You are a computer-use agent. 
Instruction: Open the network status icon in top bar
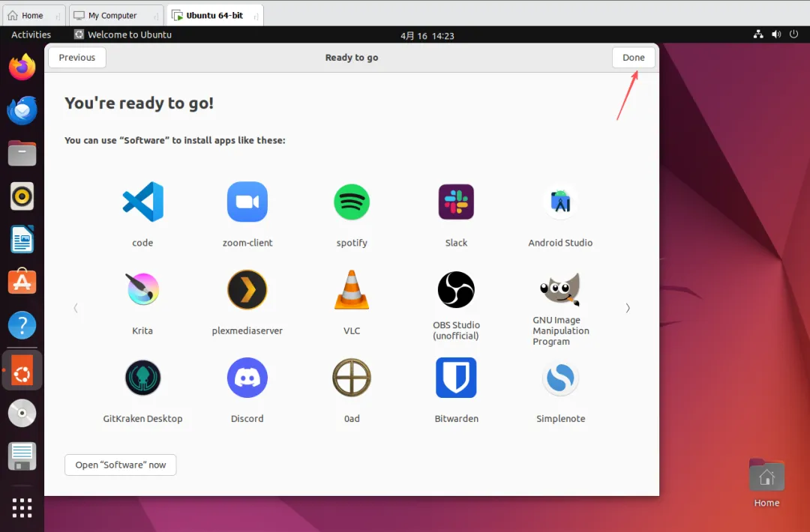[x=758, y=34]
